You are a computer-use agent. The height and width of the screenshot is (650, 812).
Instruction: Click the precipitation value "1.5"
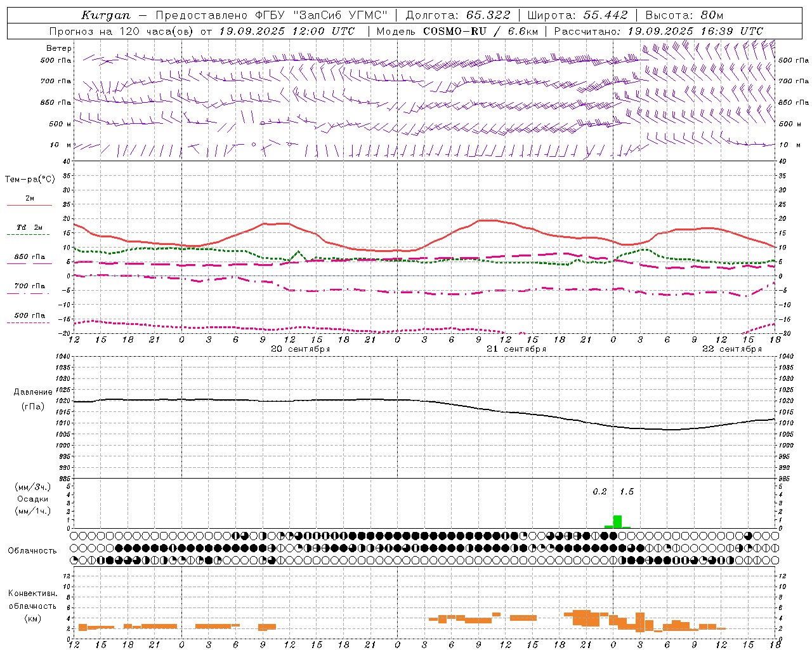pos(626,492)
